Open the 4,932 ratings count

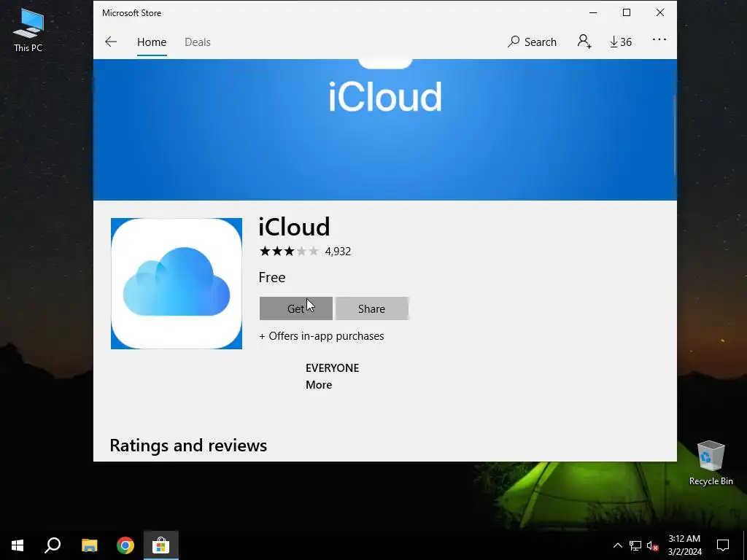[x=338, y=252]
